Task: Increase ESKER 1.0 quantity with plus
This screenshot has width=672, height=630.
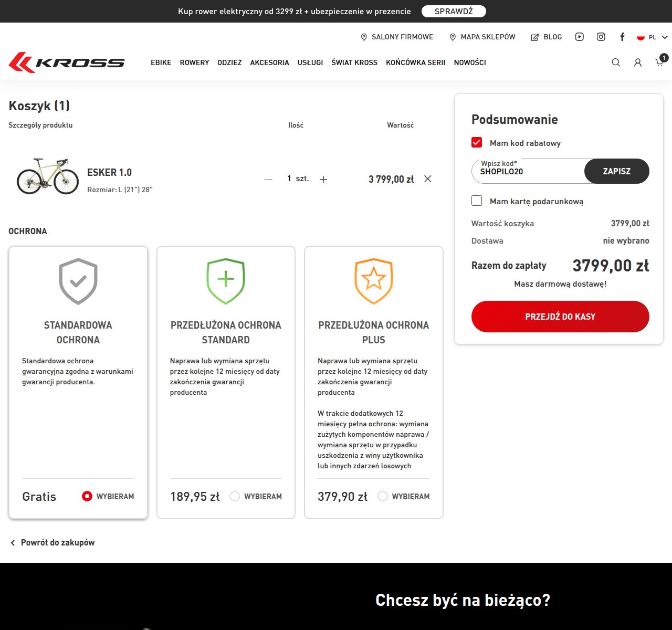Action: pos(323,180)
